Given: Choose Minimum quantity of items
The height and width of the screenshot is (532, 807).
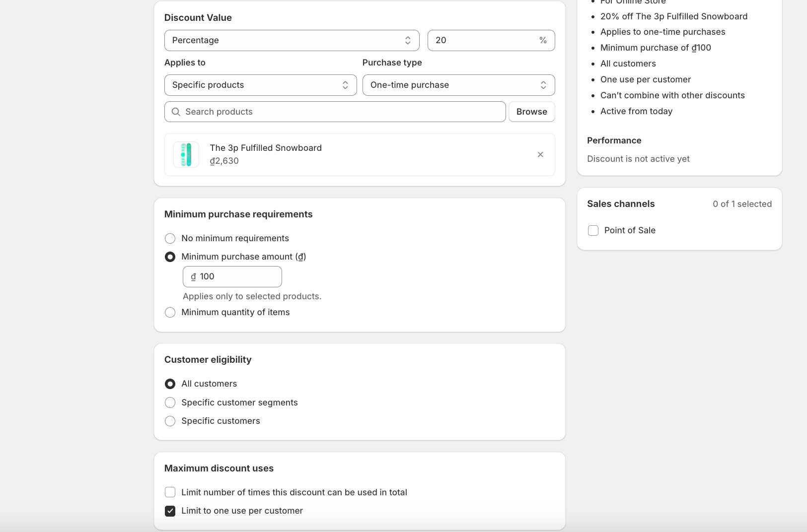Looking at the screenshot, I should (170, 313).
